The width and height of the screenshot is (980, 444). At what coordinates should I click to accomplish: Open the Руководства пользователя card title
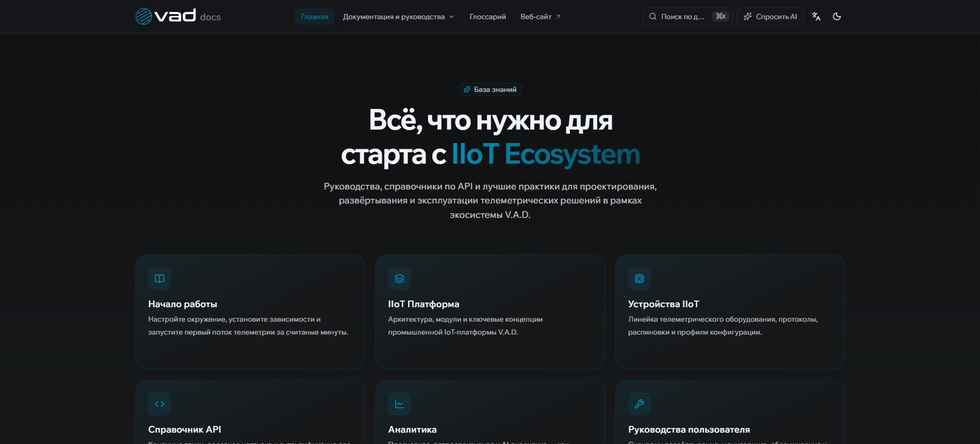[x=689, y=430]
